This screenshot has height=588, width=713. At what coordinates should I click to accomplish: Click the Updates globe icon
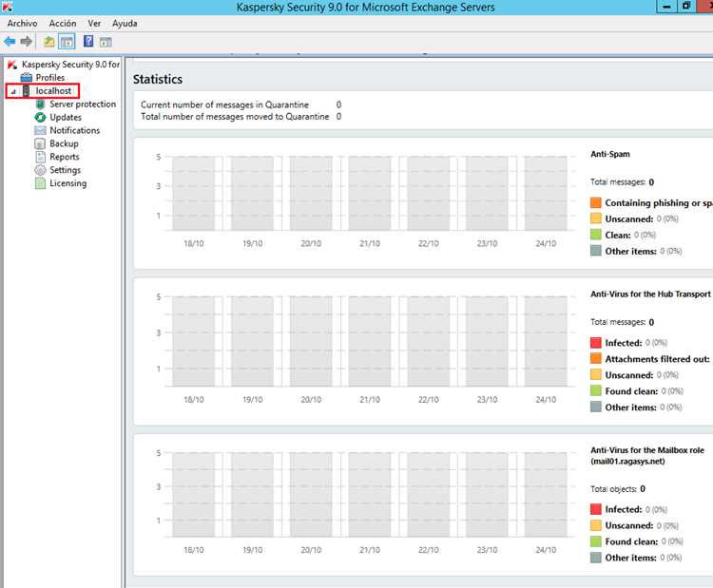[x=40, y=117]
